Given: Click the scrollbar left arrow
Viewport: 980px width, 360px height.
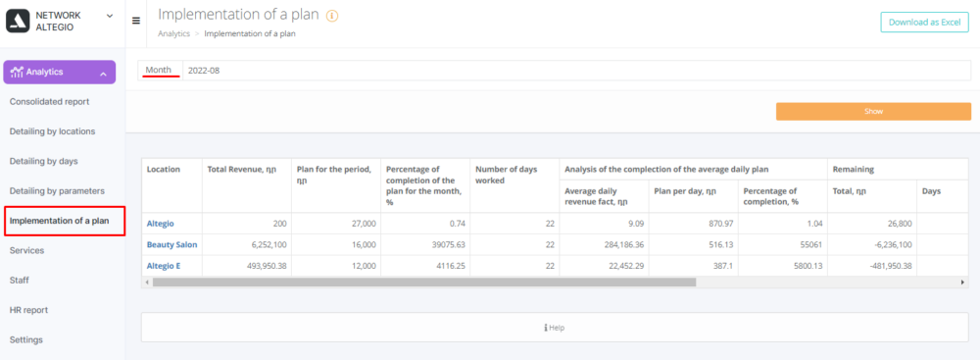Looking at the screenshot, I should point(146,283).
